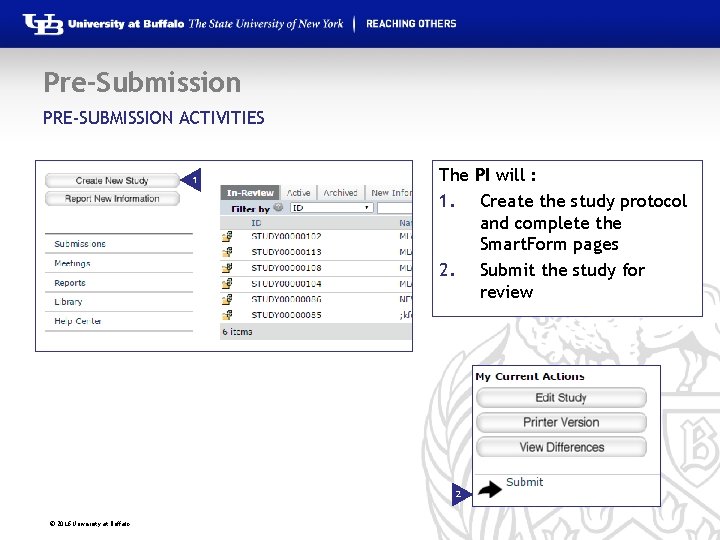Open study STUDY00000055
This screenshot has height=540, width=720.
click(286, 315)
